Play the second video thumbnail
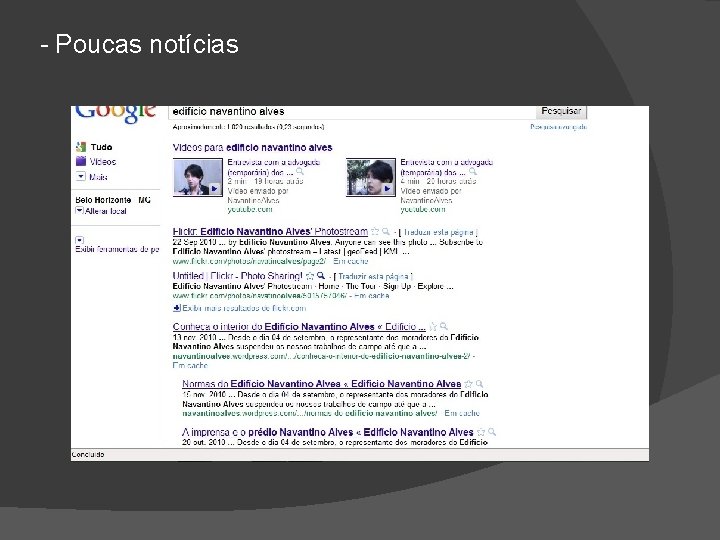Image resolution: width=720 pixels, height=540 pixels. (x=371, y=177)
